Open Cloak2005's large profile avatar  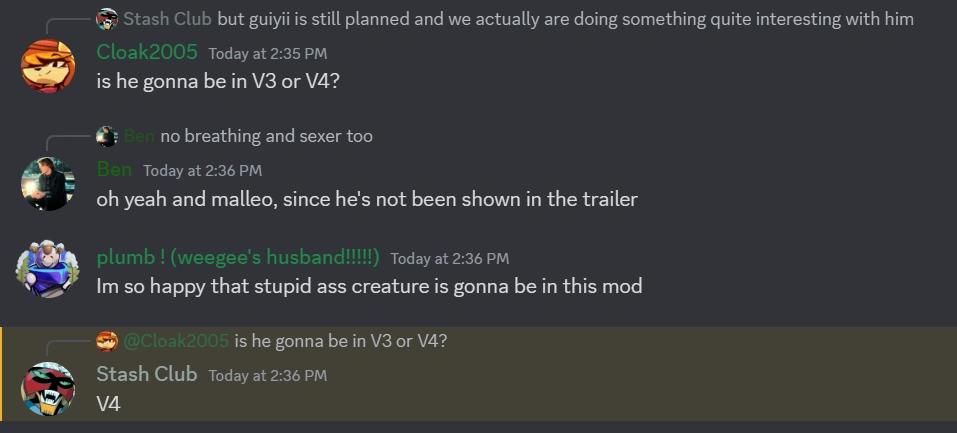point(48,66)
